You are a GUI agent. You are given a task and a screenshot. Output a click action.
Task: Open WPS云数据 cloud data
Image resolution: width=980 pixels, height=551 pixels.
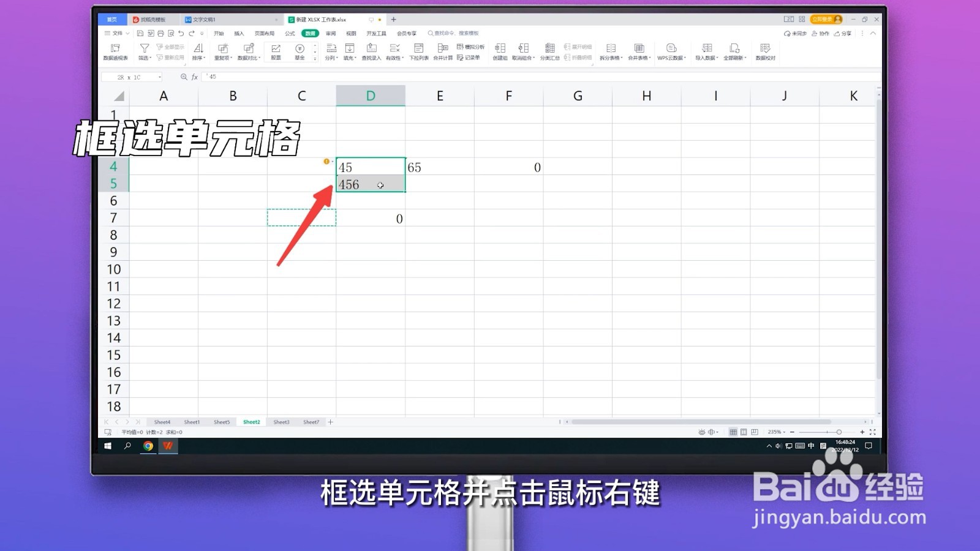[671, 51]
